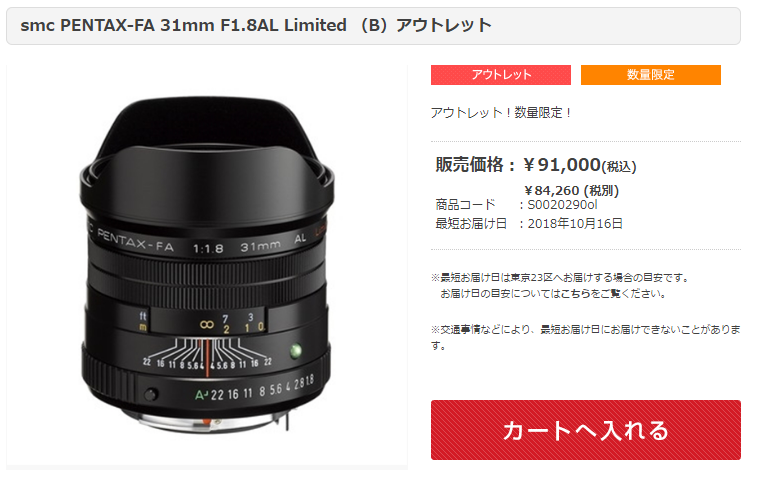Click the green dot on the lens barrel
This screenshot has height=477, width=764.
295,350
